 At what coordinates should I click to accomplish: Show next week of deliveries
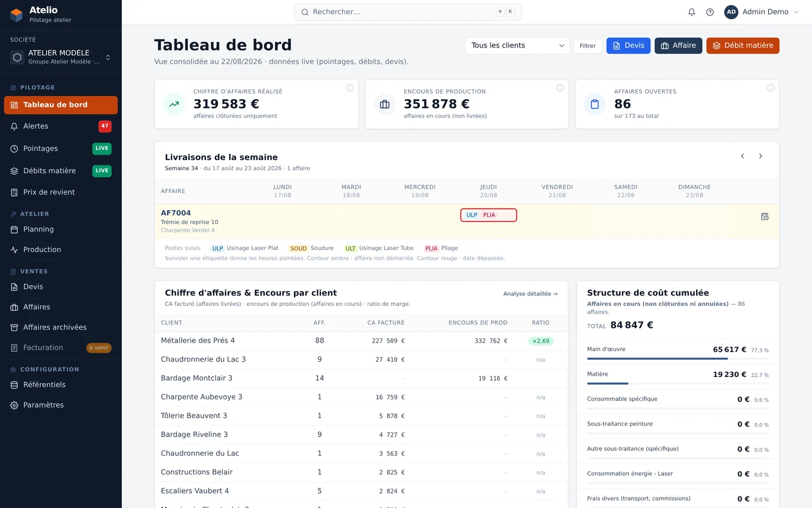[x=760, y=156]
